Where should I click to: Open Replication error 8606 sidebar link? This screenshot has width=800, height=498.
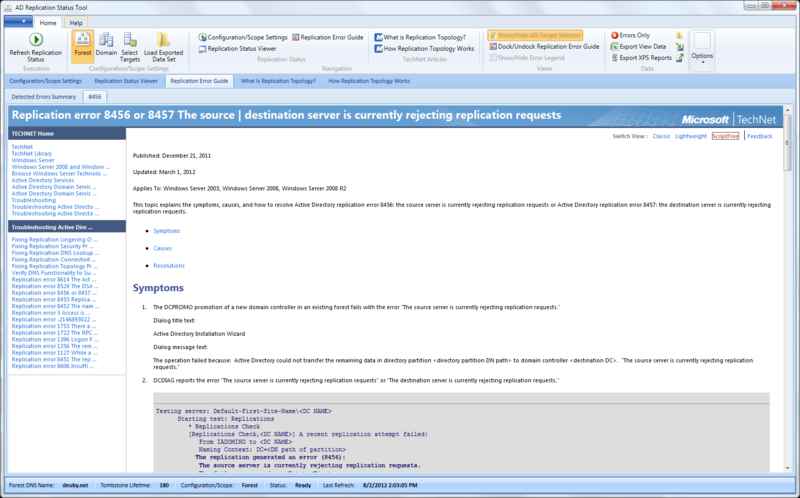53,366
